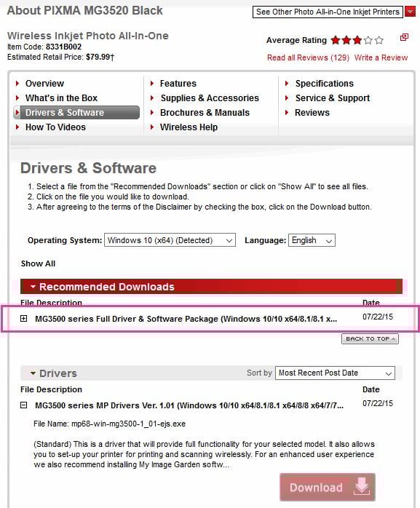Click Read all Reviews (129) link

tap(308, 57)
